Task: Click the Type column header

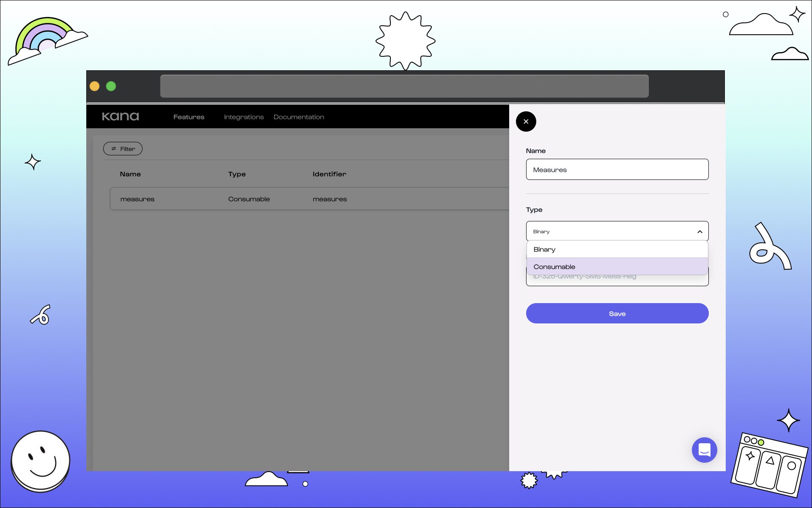Action: [237, 174]
